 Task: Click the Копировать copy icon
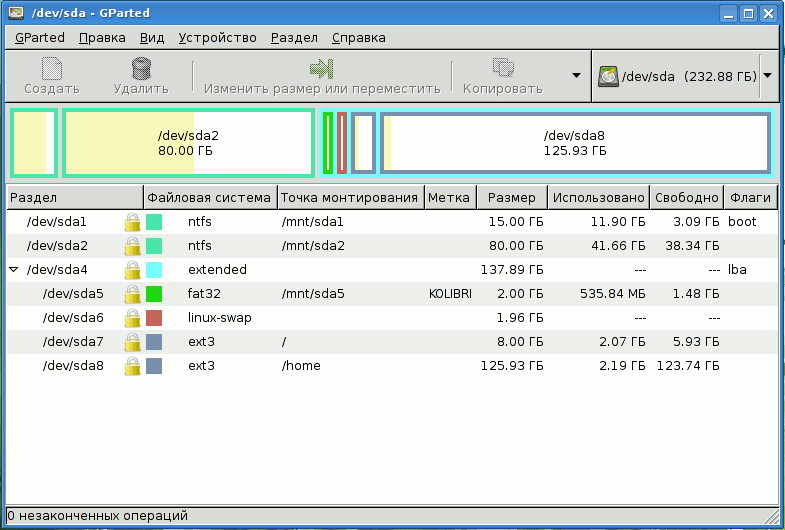502,68
